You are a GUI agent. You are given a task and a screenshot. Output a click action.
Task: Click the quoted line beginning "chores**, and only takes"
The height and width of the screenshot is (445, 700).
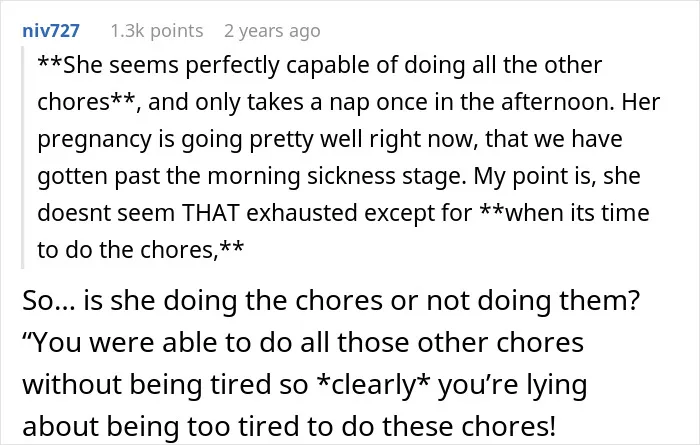[349, 102]
